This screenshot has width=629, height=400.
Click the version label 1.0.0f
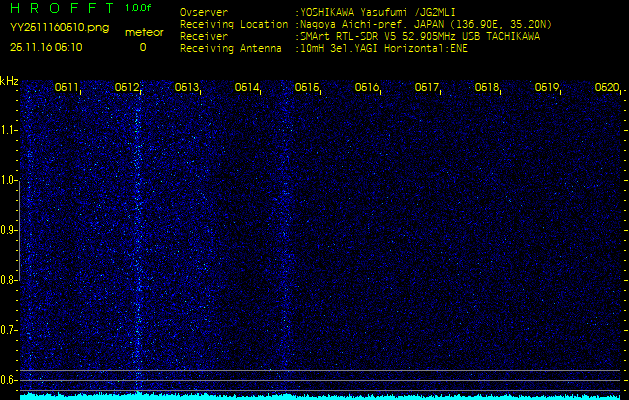(x=138, y=8)
